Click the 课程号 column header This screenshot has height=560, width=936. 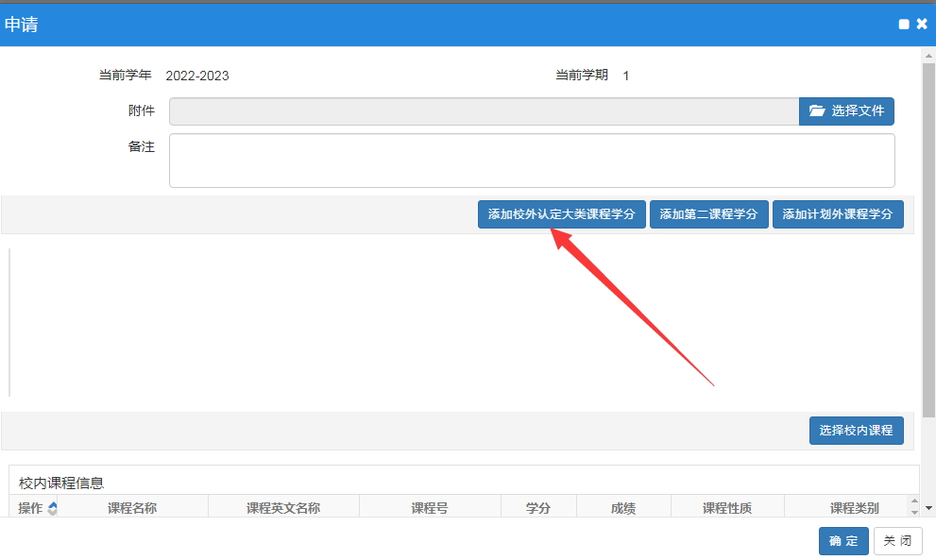point(430,508)
